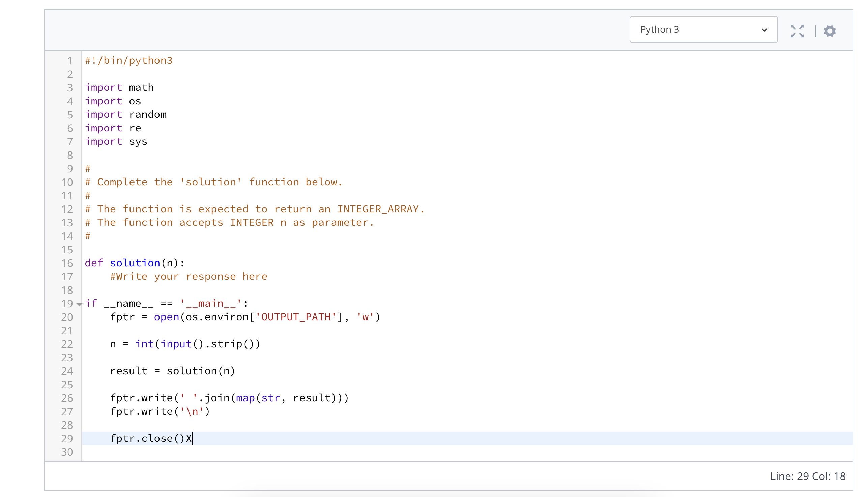Click the chevron on the Python 3 selector
This screenshot has width=868, height=497.
tap(764, 30)
